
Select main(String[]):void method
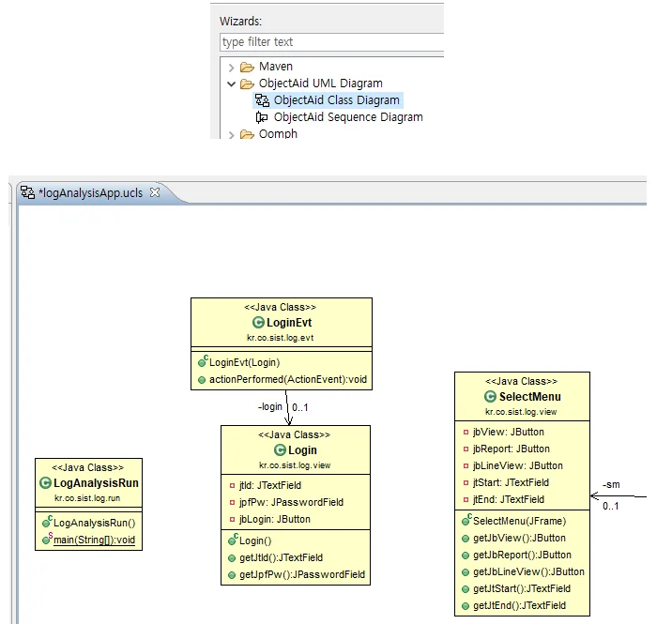point(94,540)
